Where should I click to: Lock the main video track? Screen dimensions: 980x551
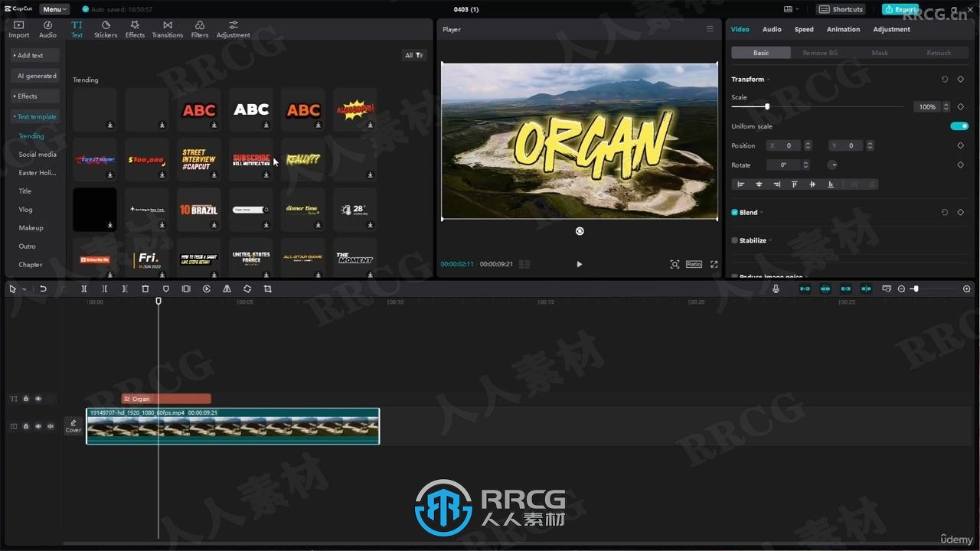pyautogui.click(x=26, y=426)
